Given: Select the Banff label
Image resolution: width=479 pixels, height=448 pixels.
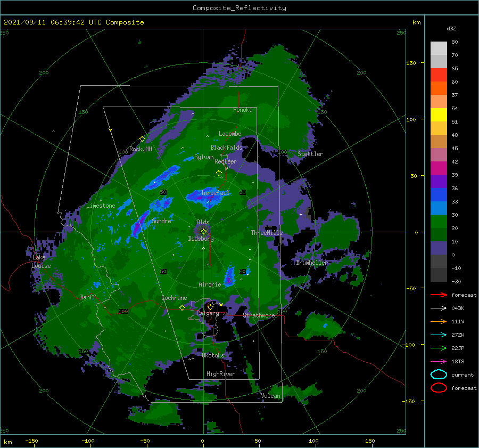Looking at the screenshot, I should tap(88, 297).
